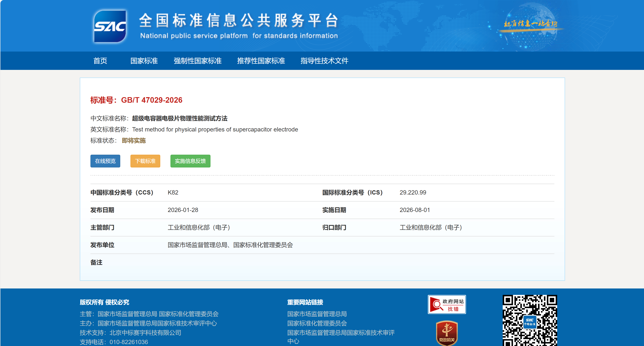Select 推荐性国家标准 in navigation bar

coord(261,61)
